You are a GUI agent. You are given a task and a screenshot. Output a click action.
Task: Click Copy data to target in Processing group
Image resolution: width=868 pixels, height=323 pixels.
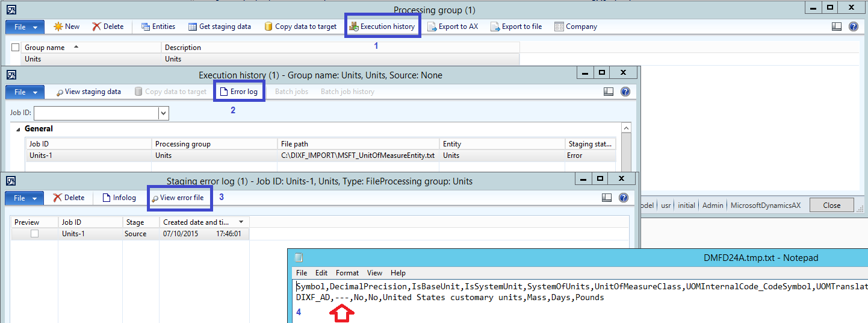click(300, 27)
